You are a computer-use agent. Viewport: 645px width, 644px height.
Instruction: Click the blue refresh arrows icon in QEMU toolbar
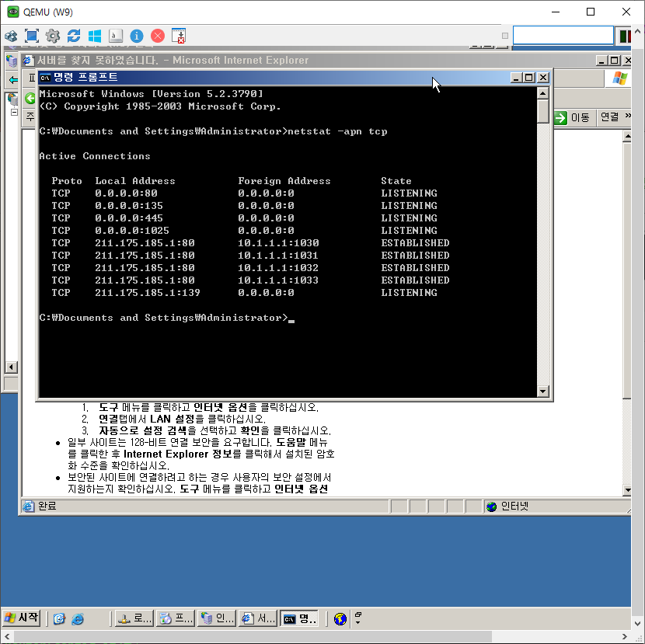[74, 36]
